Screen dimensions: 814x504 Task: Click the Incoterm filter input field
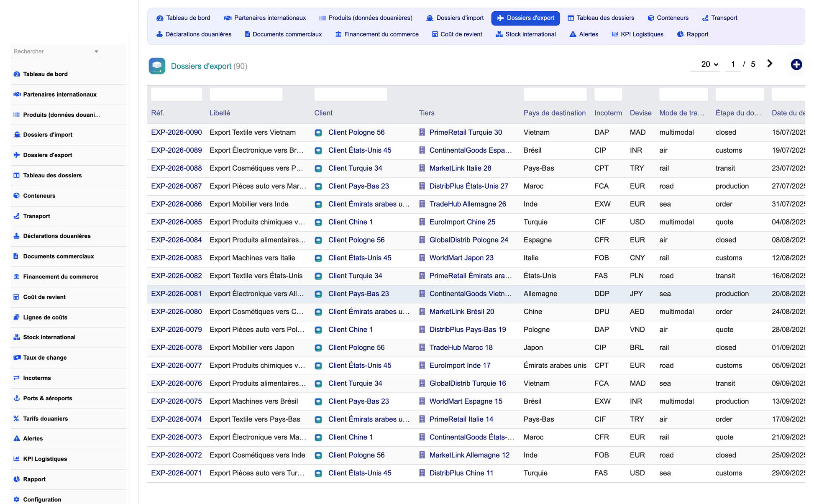[x=608, y=94]
